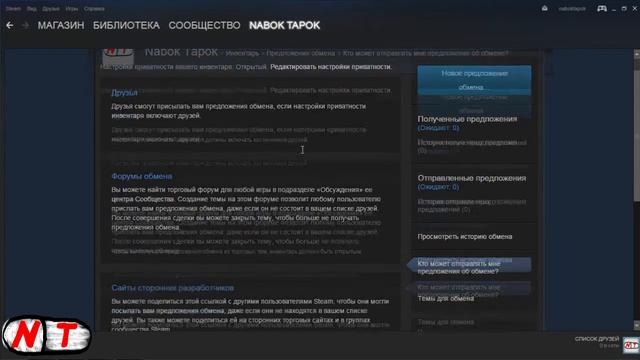Open the Справка menu
This screenshot has height=360, width=640.
(x=94, y=9)
